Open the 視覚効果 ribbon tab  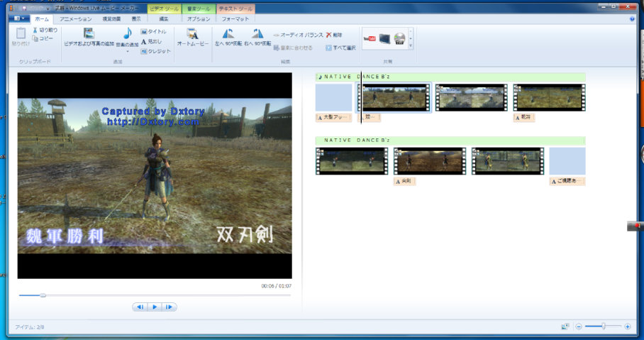[112, 19]
